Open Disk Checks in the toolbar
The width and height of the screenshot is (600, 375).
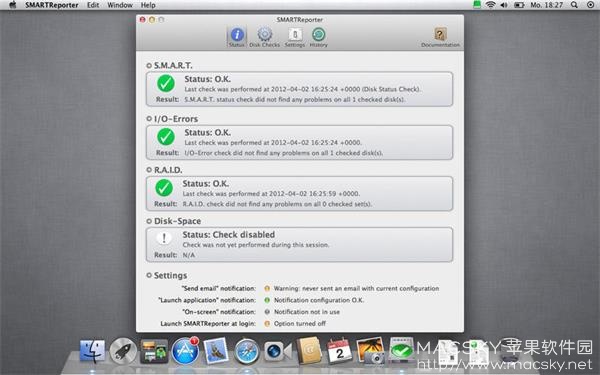264,37
